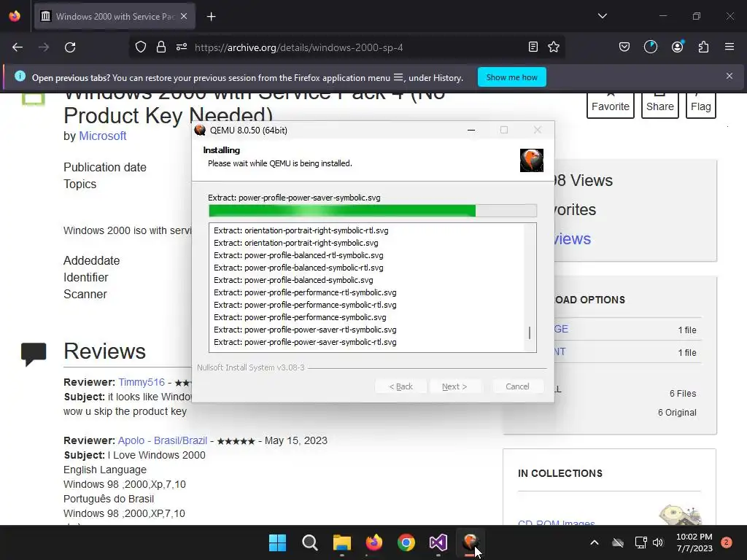Open the 6 Files download link
Image resolution: width=747 pixels, height=560 pixels.
(683, 393)
